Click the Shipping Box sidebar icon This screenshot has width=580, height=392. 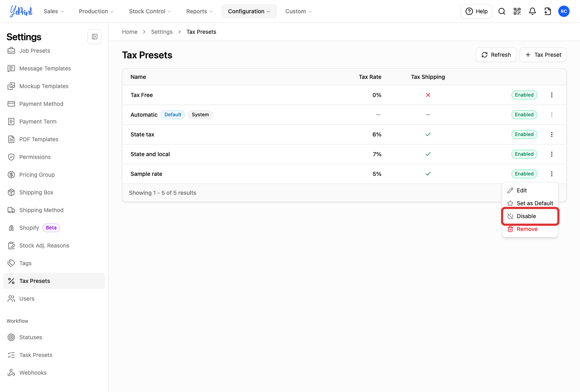pos(11,192)
